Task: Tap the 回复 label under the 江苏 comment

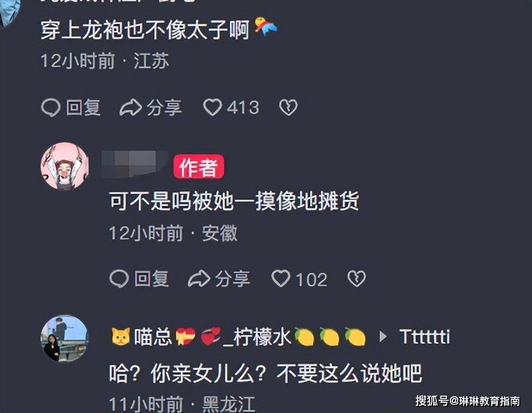Action: click(x=83, y=108)
